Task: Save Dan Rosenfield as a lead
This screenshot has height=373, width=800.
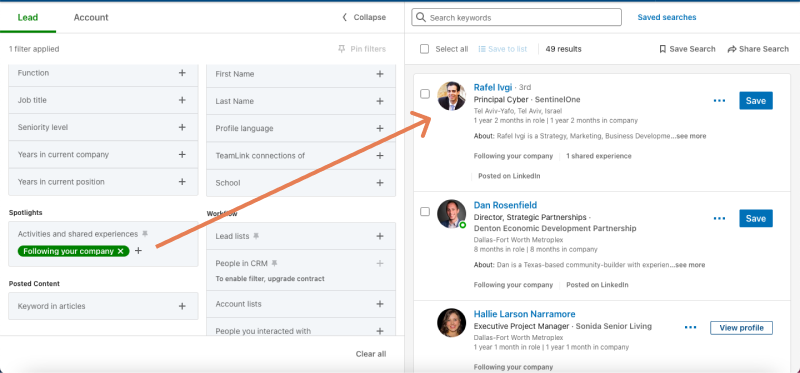Action: [x=756, y=218]
